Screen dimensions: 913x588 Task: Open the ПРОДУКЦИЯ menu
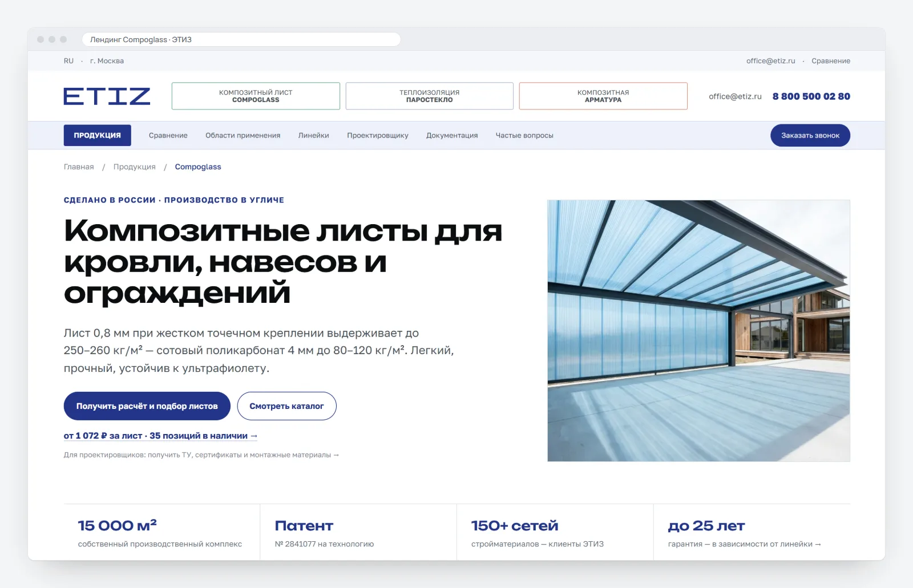[97, 135]
